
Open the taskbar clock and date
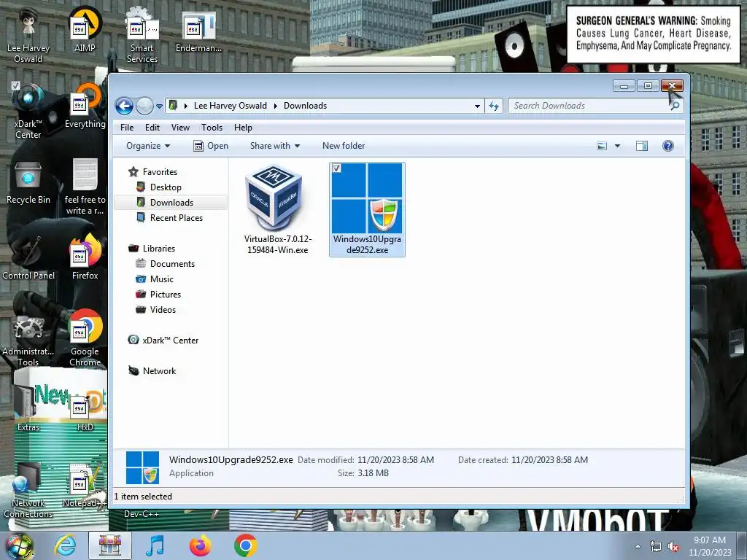710,546
